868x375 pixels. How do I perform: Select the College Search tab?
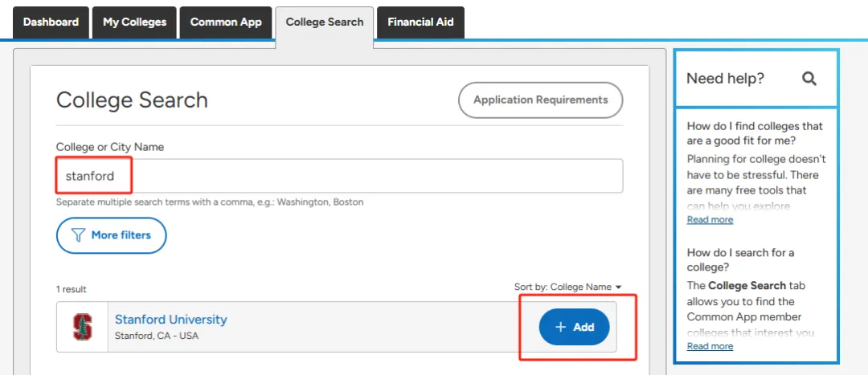click(x=325, y=22)
